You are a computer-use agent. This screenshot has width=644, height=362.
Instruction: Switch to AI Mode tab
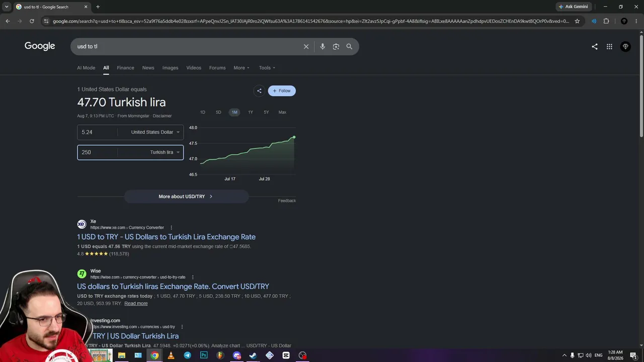point(86,68)
